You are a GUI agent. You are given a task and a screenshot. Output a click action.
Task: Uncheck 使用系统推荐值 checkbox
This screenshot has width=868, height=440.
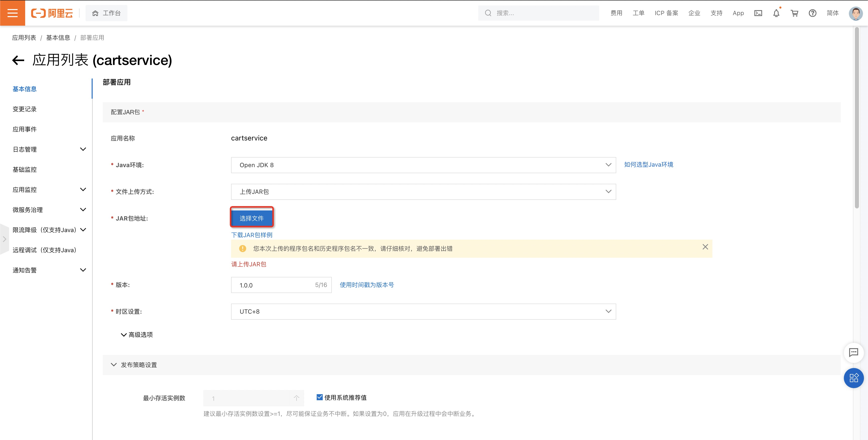click(319, 397)
